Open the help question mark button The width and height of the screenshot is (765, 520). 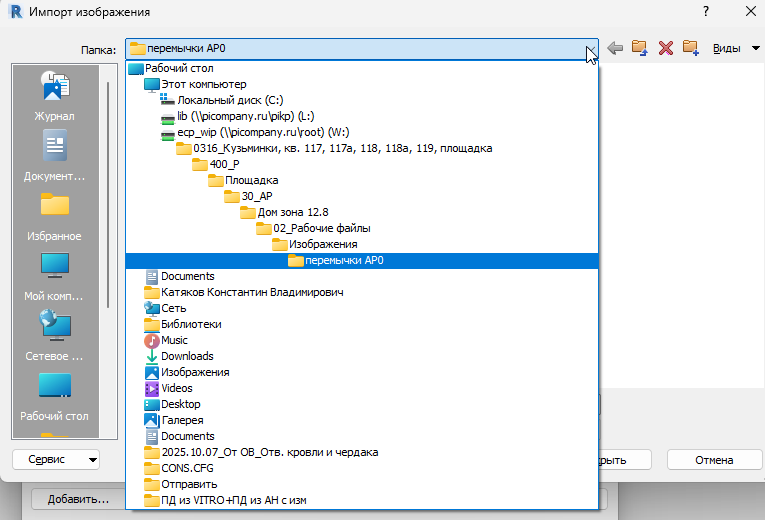[705, 11]
